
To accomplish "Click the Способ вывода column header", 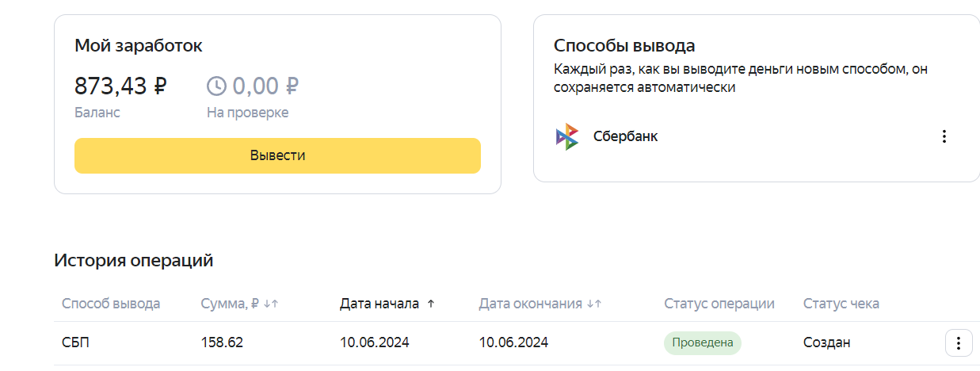I will (x=111, y=304).
